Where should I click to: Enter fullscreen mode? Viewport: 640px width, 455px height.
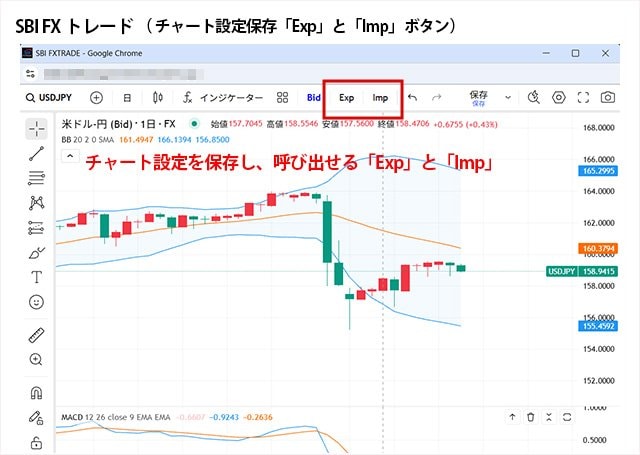pyautogui.click(x=583, y=98)
